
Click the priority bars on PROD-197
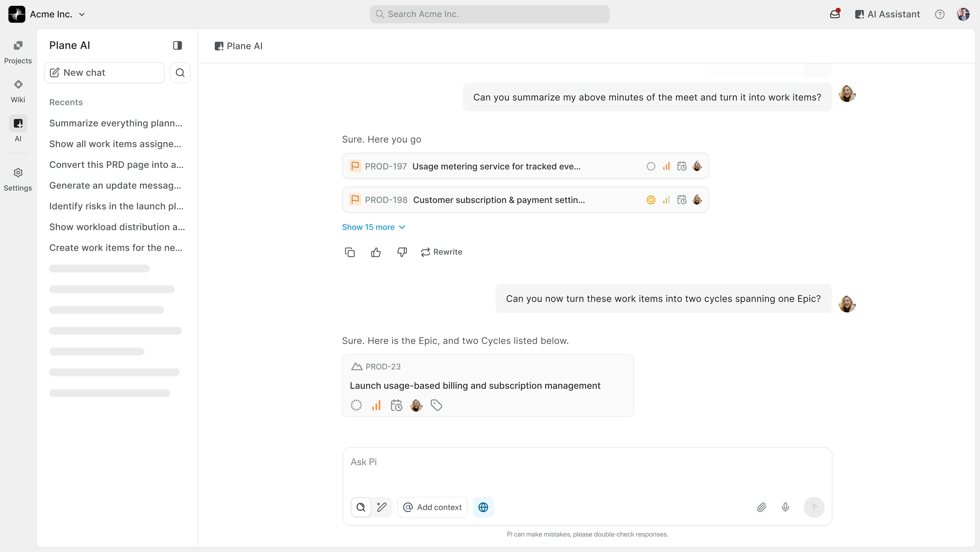pyautogui.click(x=666, y=166)
